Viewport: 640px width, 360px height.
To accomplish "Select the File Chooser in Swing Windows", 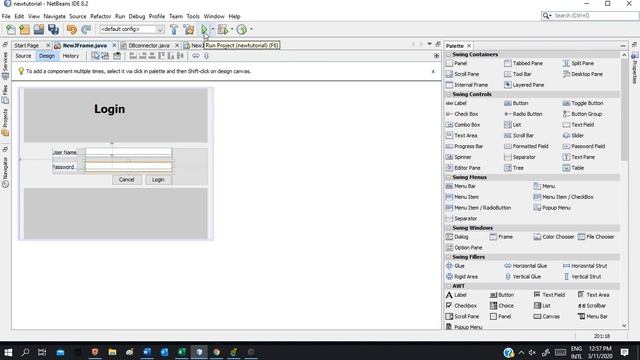I will (x=596, y=237).
